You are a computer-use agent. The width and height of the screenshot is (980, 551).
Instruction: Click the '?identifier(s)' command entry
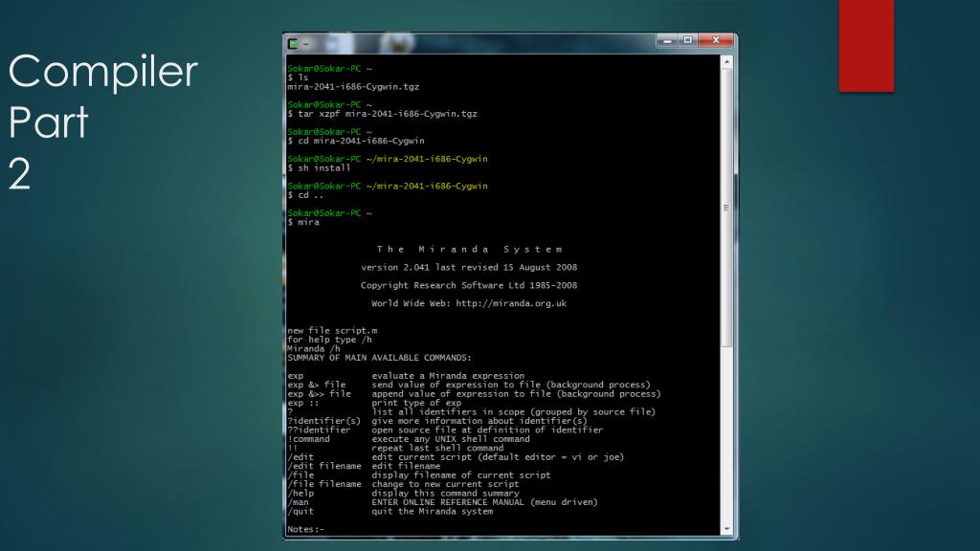click(x=324, y=421)
